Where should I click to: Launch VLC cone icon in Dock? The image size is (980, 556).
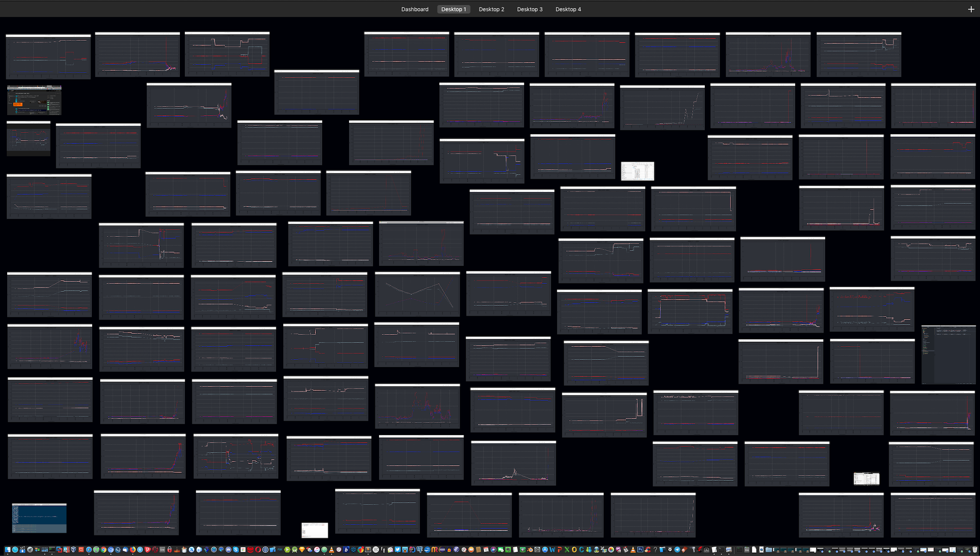(332, 550)
